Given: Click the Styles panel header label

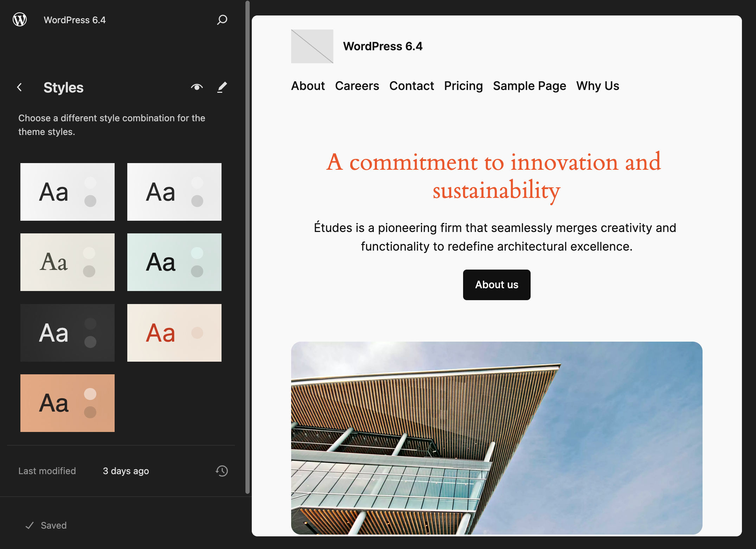Looking at the screenshot, I should [64, 88].
